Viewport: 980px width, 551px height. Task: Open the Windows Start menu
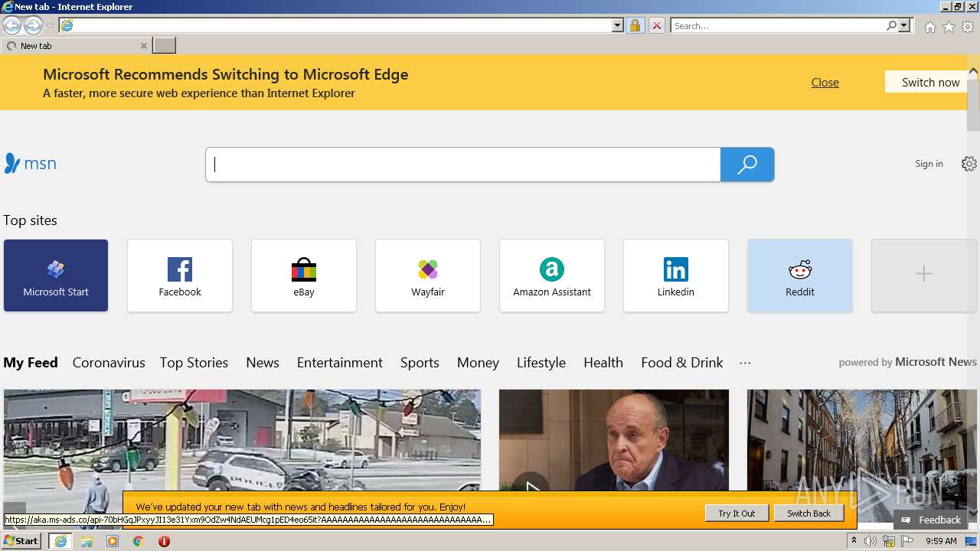point(21,541)
